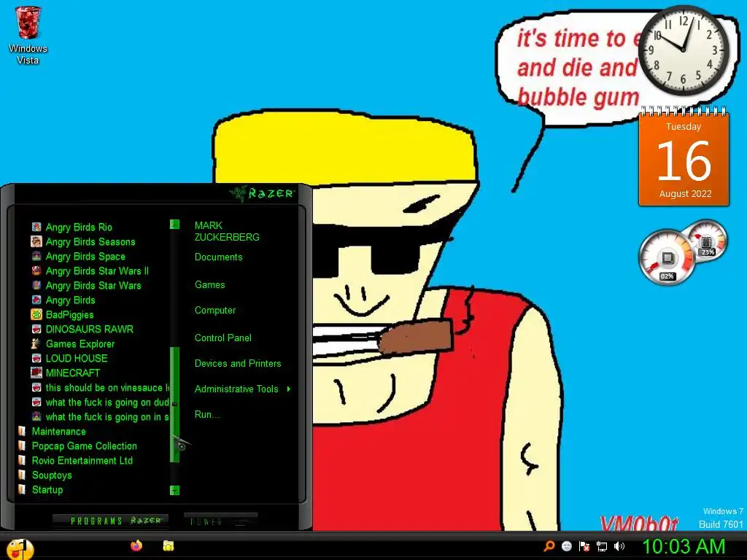Open Documents from Start menu
This screenshot has height=560, width=747.
tap(218, 257)
